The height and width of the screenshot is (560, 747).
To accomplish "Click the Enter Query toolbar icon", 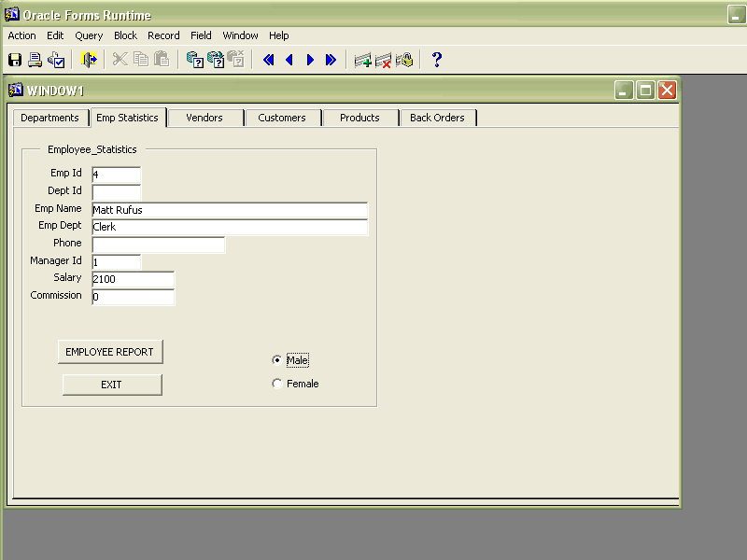I will (195, 60).
